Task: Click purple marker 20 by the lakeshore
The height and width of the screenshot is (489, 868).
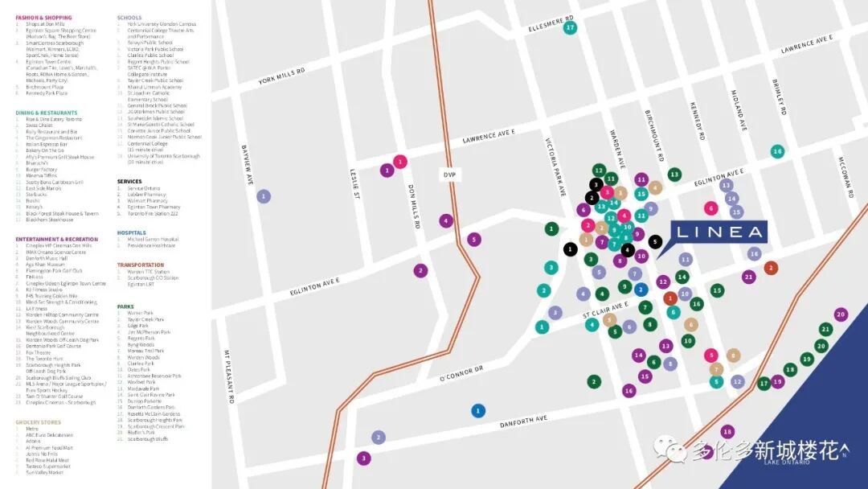Action: [x=841, y=314]
